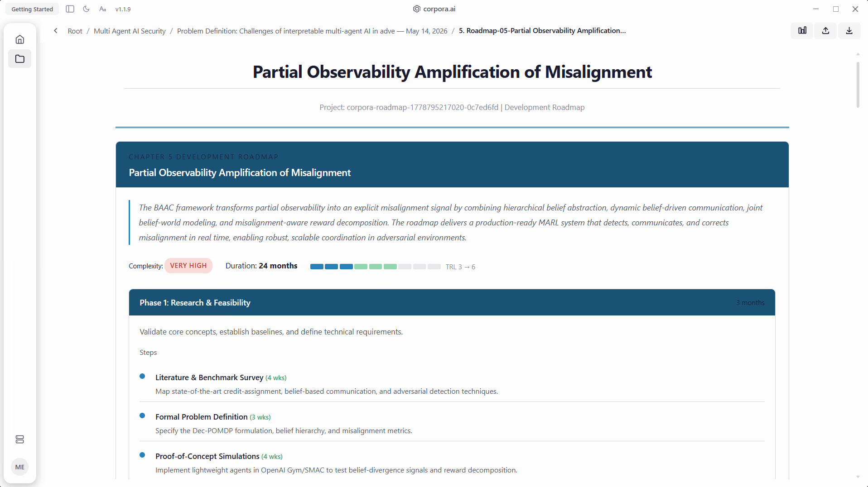This screenshot has height=487, width=868.
Task: Click the TRL progress bar
Action: click(375, 267)
